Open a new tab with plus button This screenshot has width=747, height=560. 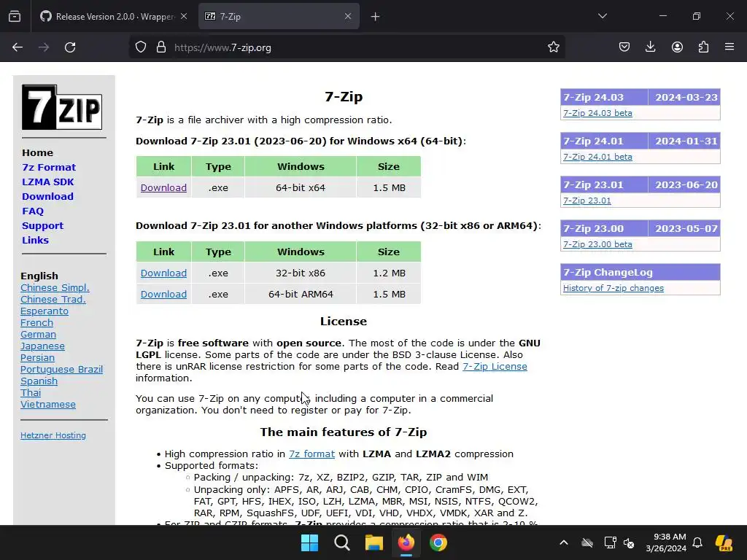(x=375, y=17)
